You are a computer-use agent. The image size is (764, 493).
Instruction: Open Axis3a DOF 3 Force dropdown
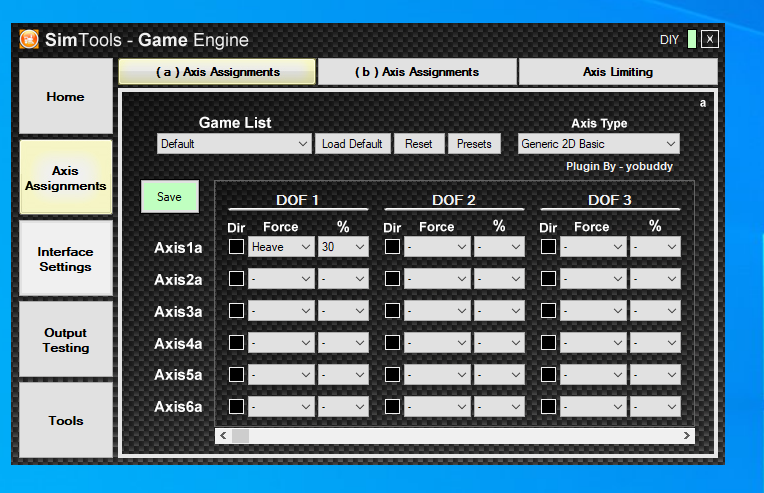tap(593, 311)
